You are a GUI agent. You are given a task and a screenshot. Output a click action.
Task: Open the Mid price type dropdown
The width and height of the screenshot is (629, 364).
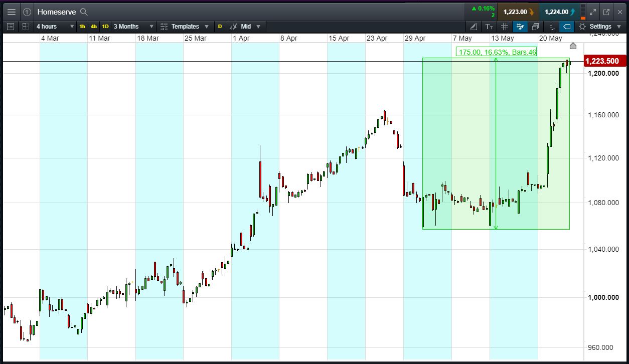(246, 27)
